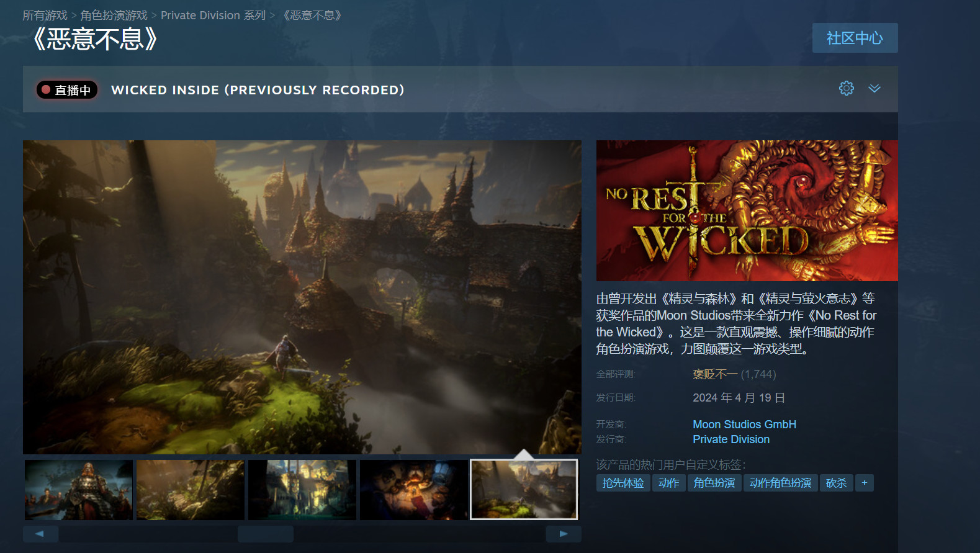980x553 pixels.
Task: Click the 抢先体验 tag
Action: tap(623, 483)
